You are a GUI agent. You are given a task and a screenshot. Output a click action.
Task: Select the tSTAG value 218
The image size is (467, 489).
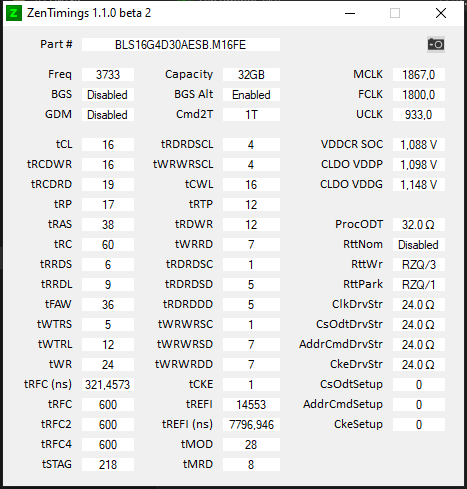(x=108, y=465)
